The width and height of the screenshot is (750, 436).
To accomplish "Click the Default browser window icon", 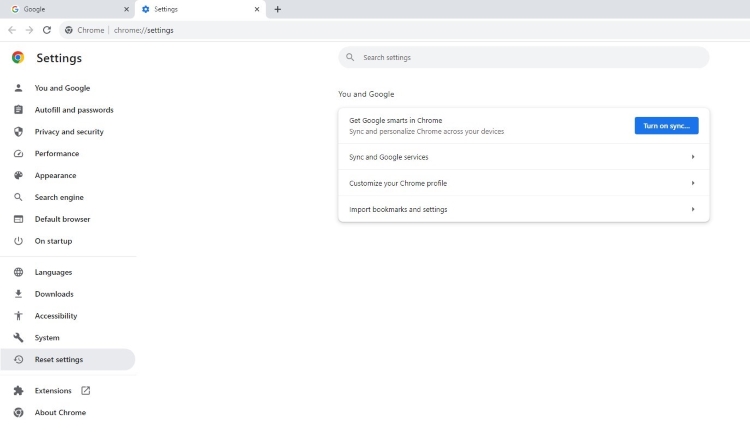I will 18,219.
